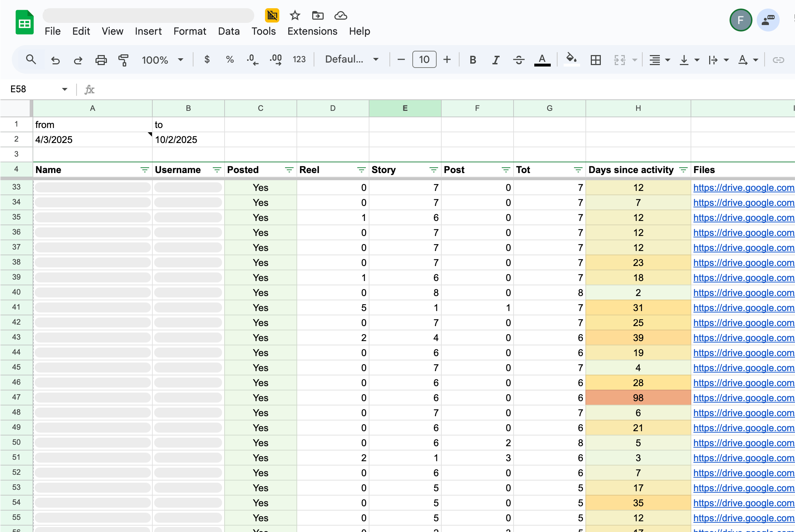Open the Days since activity column filter
The image size is (795, 532).
[683, 170]
